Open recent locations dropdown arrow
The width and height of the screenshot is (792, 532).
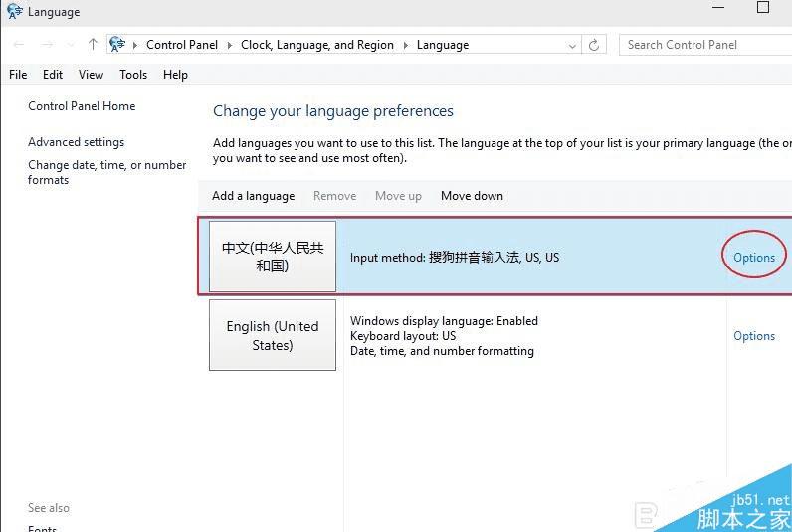[x=71, y=45]
